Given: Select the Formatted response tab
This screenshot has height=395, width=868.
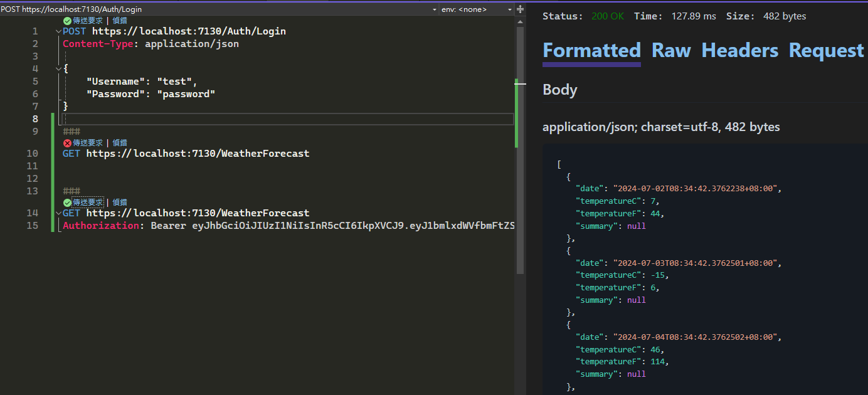Looking at the screenshot, I should coord(591,51).
